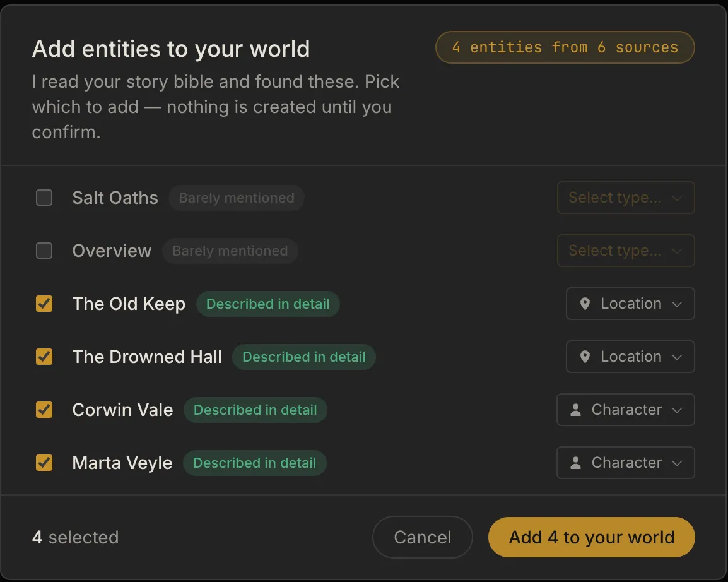
Task: Click Described in detail tag for The Drowned Hall
Action: (x=304, y=357)
